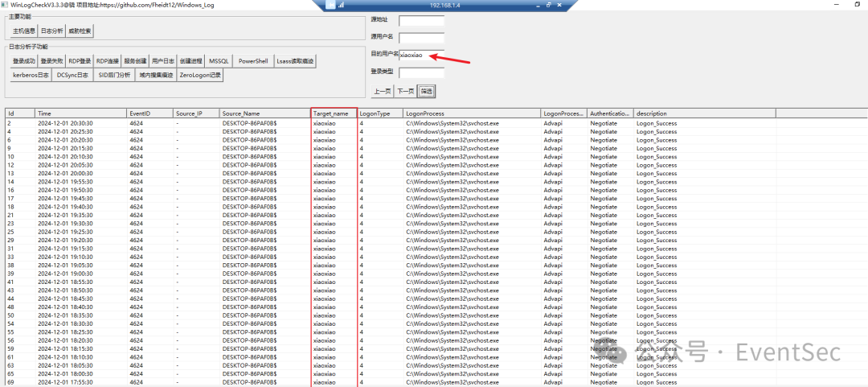The height and width of the screenshot is (387, 868).
Task: Open the 主机信息 host info function
Action: pos(24,31)
